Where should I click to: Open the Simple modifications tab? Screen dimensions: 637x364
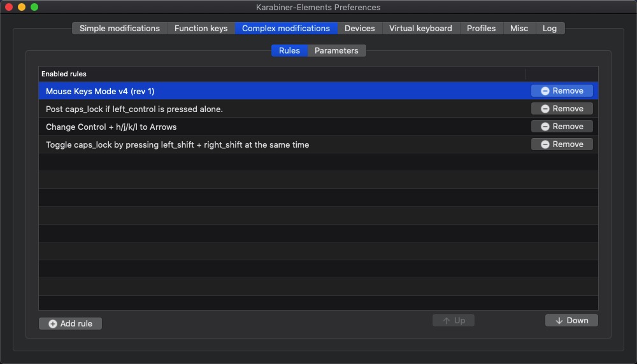120,29
